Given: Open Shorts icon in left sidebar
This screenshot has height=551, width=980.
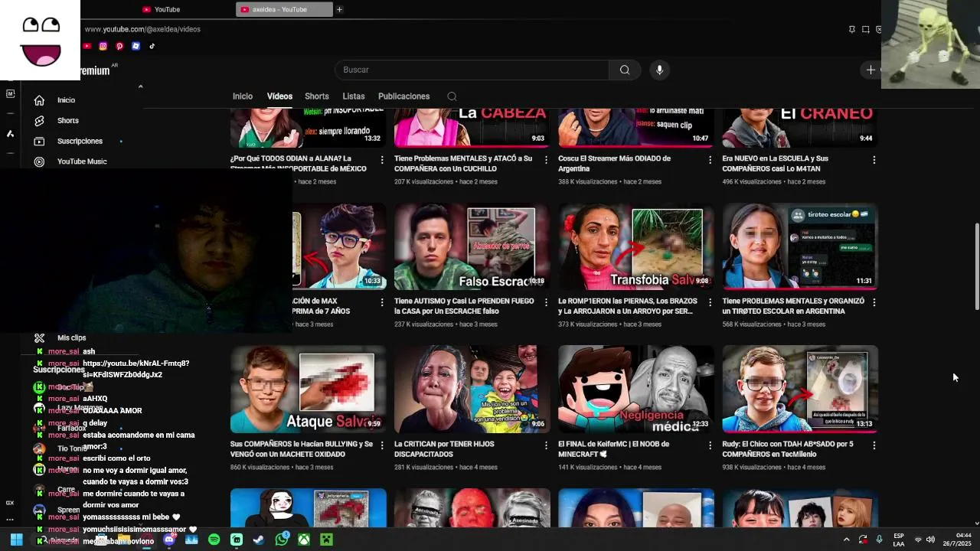Looking at the screenshot, I should [x=39, y=121].
